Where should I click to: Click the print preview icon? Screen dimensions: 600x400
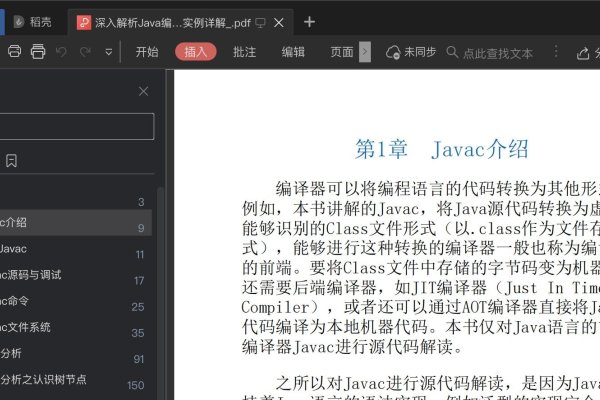click(15, 51)
